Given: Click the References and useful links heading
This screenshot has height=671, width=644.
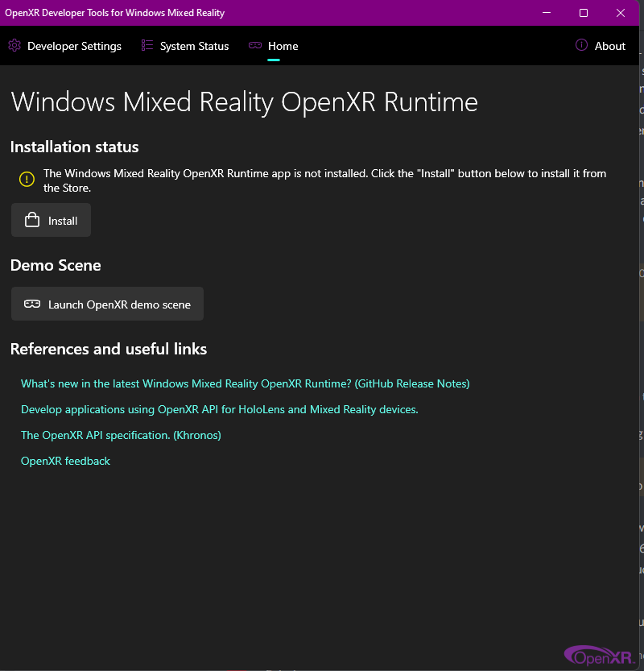Looking at the screenshot, I should (109, 349).
